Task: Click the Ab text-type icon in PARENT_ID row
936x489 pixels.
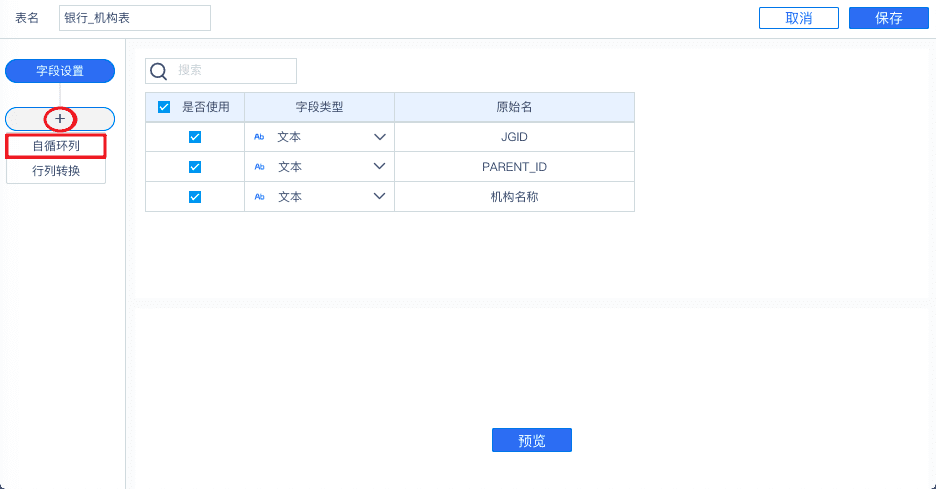Action: pyautogui.click(x=259, y=167)
